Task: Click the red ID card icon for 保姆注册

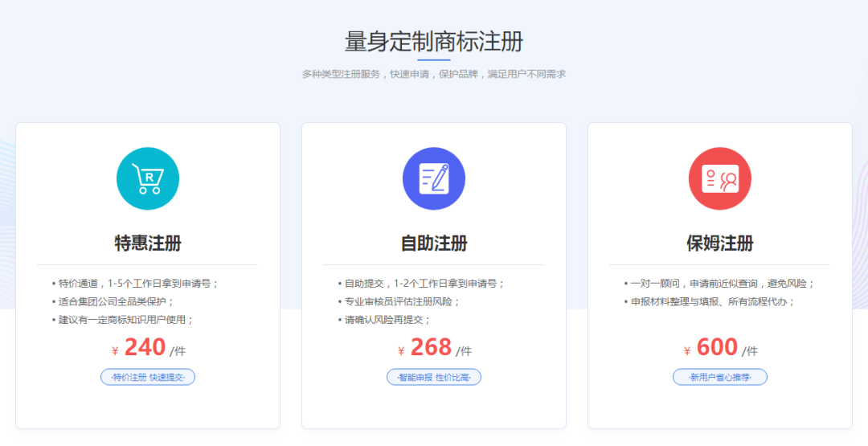Action: coord(720,178)
